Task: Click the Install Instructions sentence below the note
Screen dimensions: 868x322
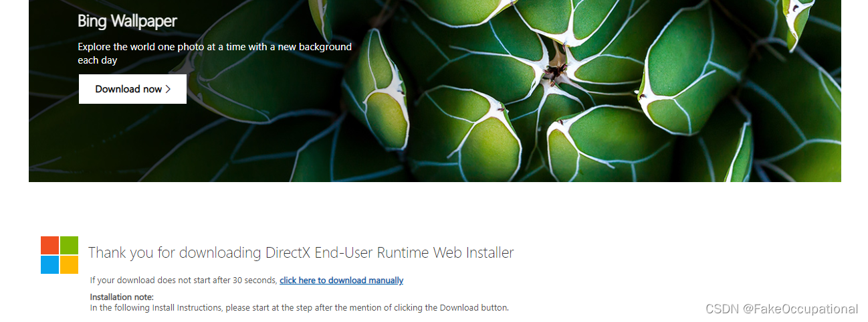Action: (x=300, y=308)
